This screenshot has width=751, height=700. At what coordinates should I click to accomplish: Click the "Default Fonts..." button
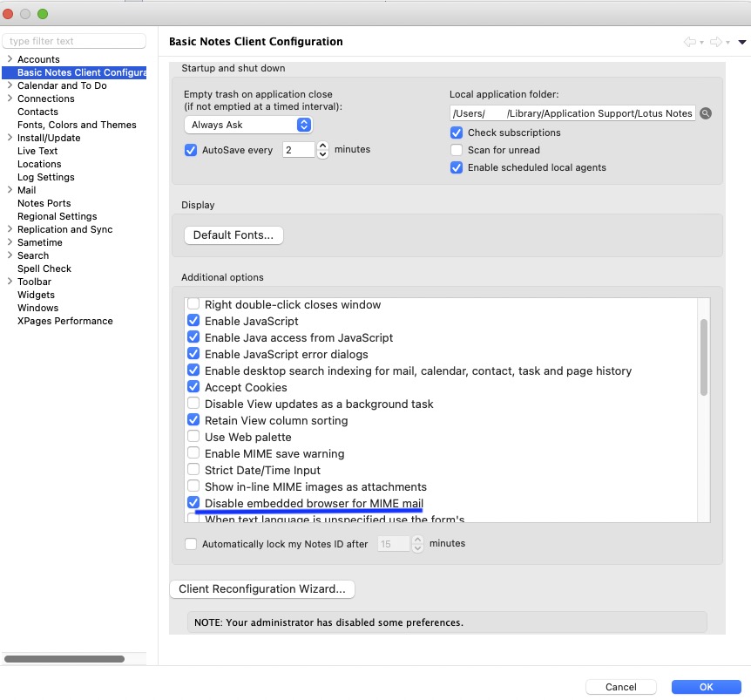233,234
